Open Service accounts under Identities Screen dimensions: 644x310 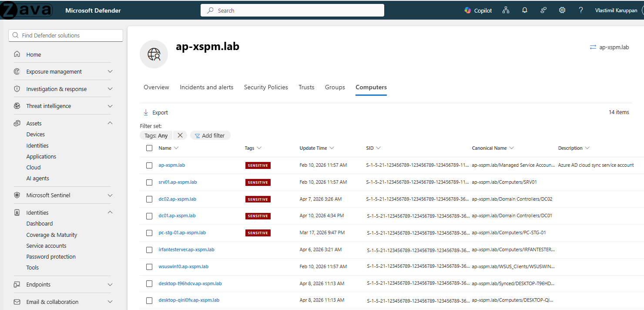tap(46, 246)
